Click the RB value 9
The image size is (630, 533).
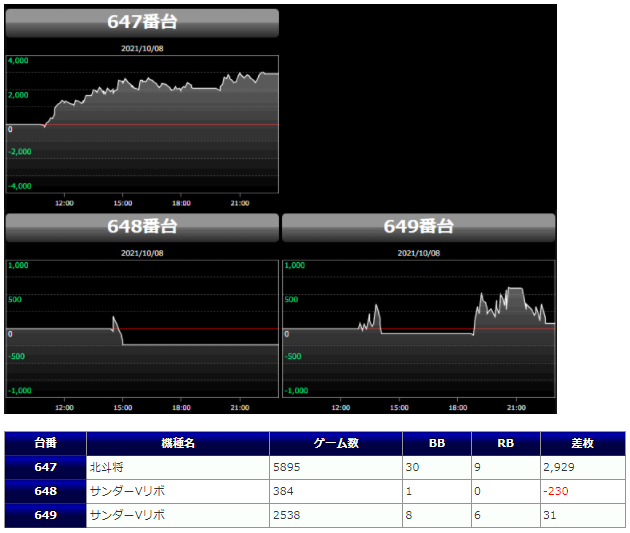click(x=477, y=467)
